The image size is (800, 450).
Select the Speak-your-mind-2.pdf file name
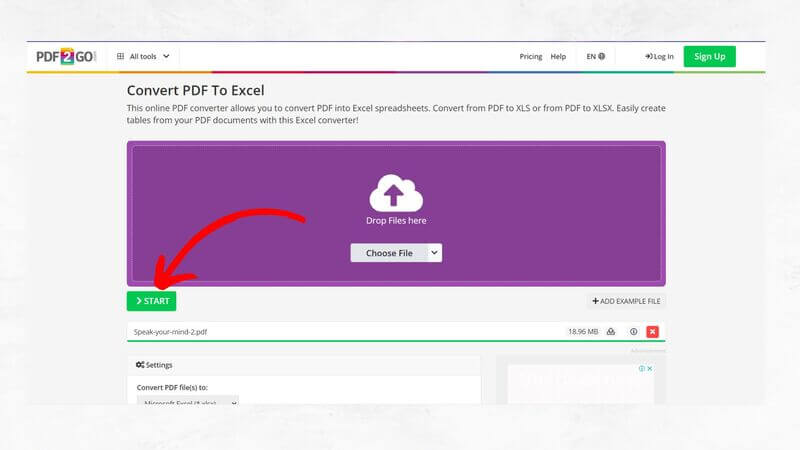click(x=170, y=332)
